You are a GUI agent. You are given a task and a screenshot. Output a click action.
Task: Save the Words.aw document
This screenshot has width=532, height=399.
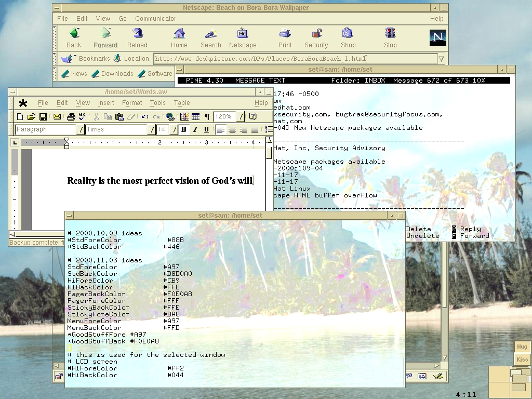click(43, 117)
